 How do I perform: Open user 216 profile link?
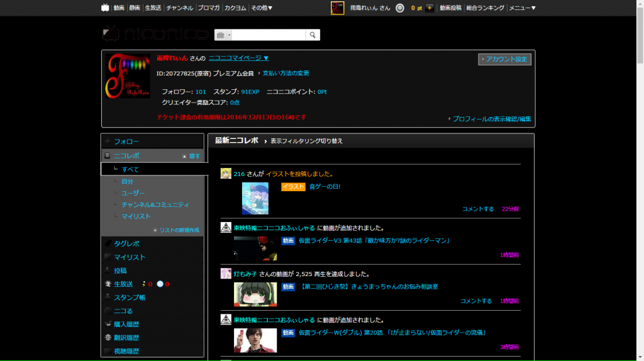point(239,174)
